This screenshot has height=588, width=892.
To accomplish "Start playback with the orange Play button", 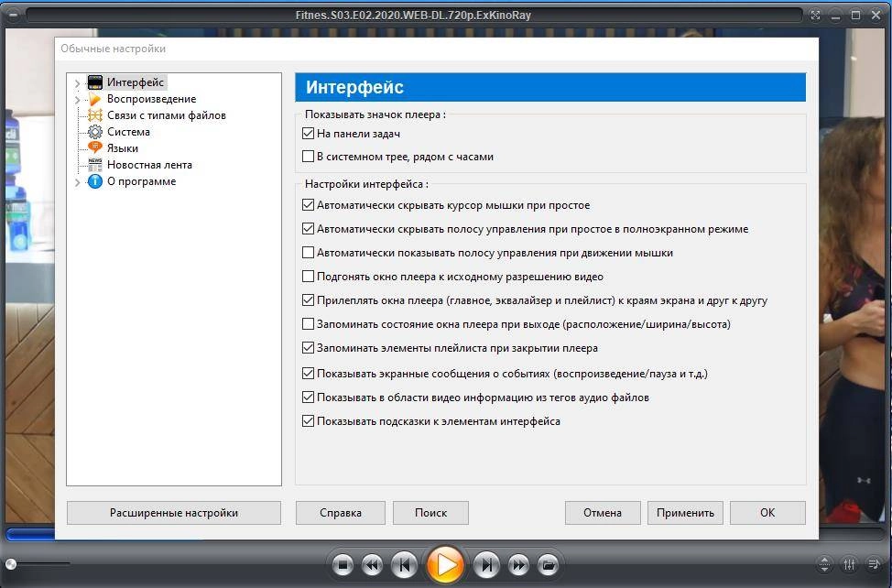I will tap(445, 565).
